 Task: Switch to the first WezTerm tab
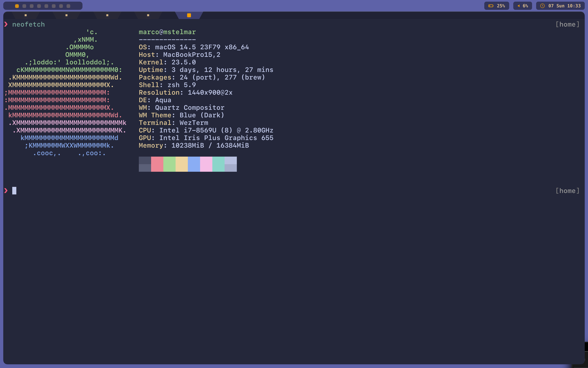(26, 15)
